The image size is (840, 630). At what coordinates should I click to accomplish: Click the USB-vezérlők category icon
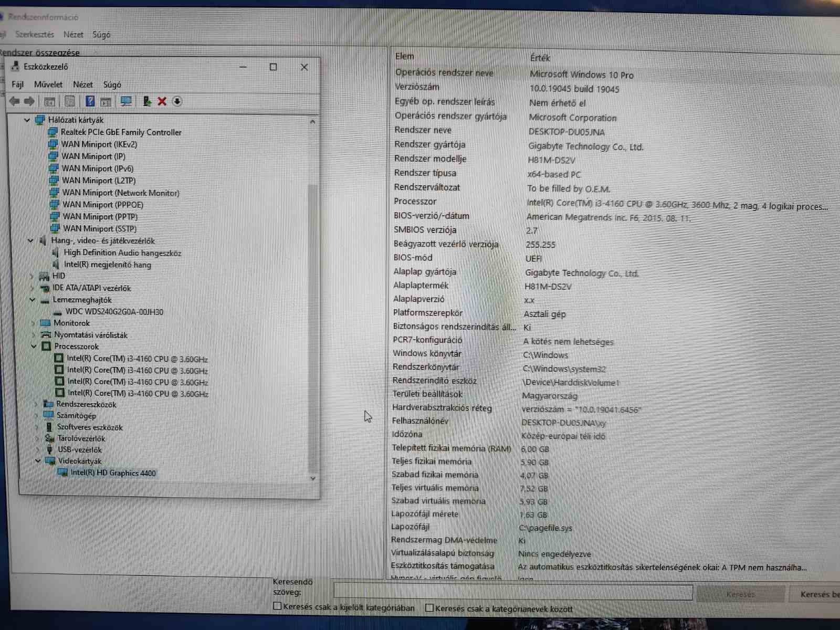pos(50,450)
